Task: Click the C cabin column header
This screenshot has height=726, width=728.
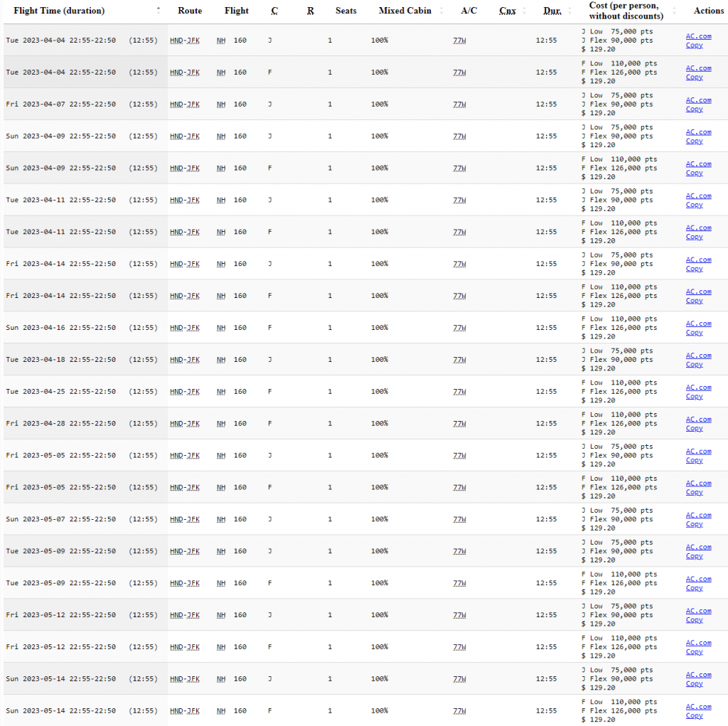Action: pos(274,11)
